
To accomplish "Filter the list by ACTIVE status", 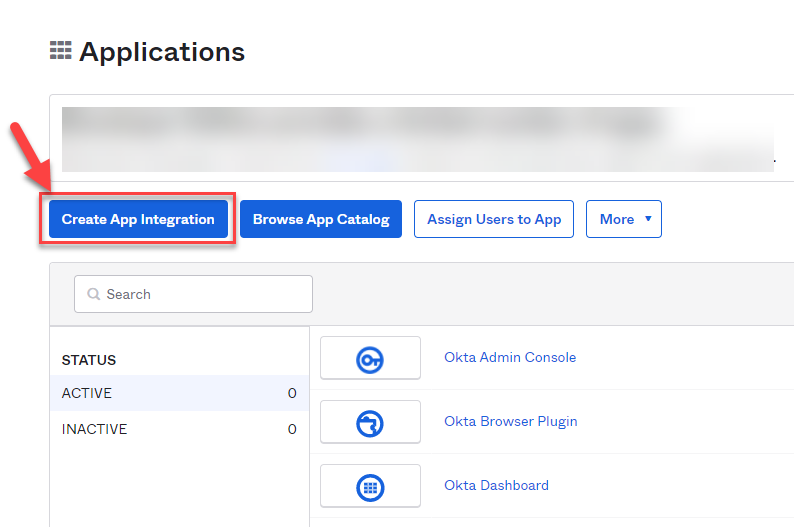I will pyautogui.click(x=87, y=393).
